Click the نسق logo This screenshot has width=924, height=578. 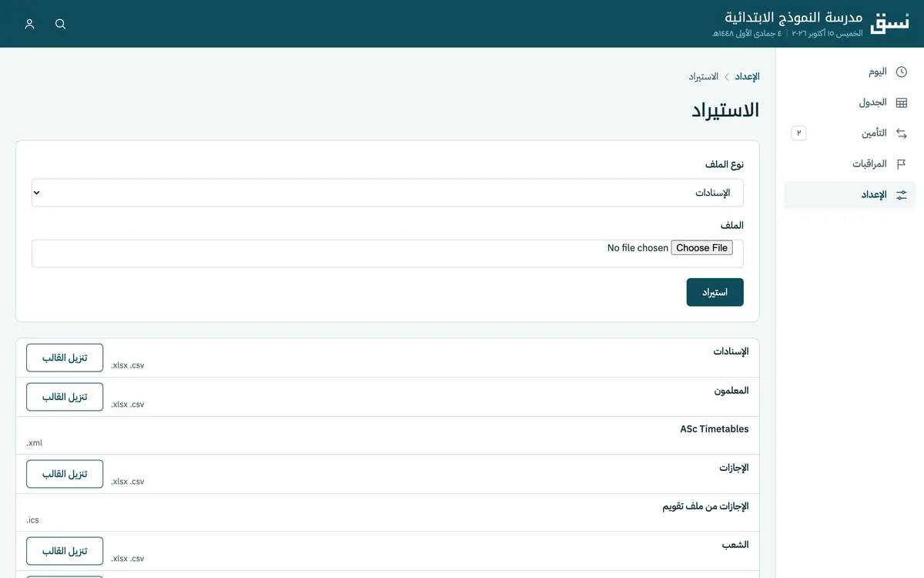pyautogui.click(x=889, y=23)
